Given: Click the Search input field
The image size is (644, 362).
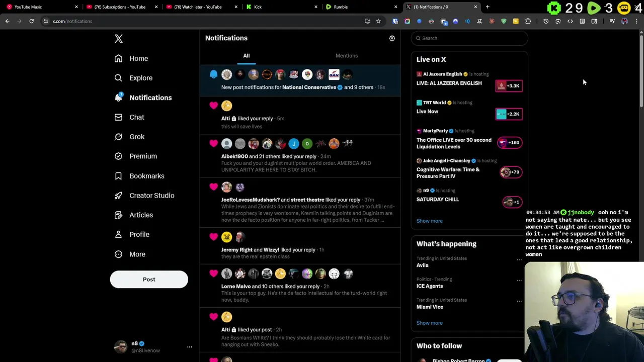Looking at the screenshot, I should [469, 38].
